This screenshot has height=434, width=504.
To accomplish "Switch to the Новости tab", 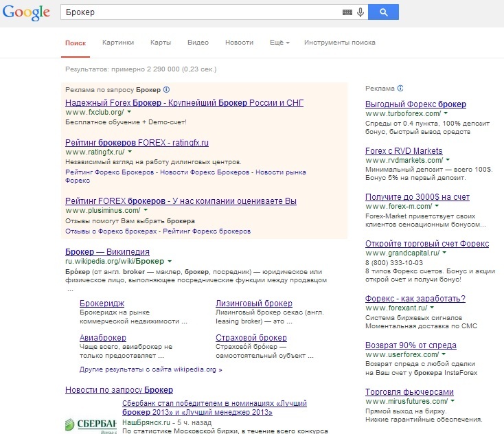I will coord(239,43).
